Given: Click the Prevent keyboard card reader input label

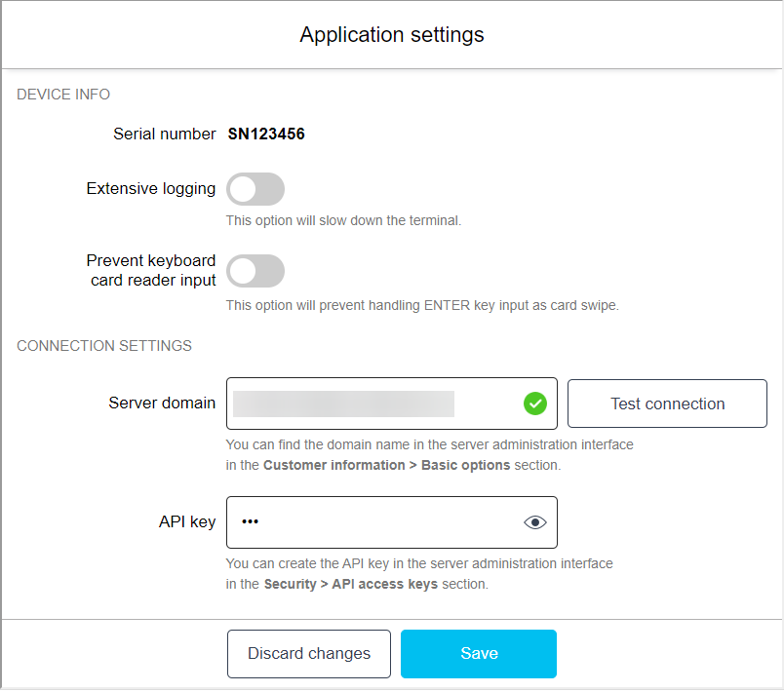Looking at the screenshot, I should pos(151,271).
